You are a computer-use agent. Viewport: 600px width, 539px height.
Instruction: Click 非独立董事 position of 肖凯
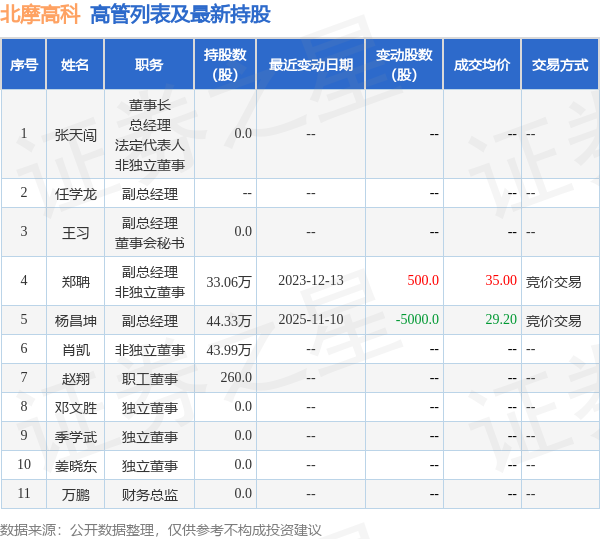tap(150, 350)
